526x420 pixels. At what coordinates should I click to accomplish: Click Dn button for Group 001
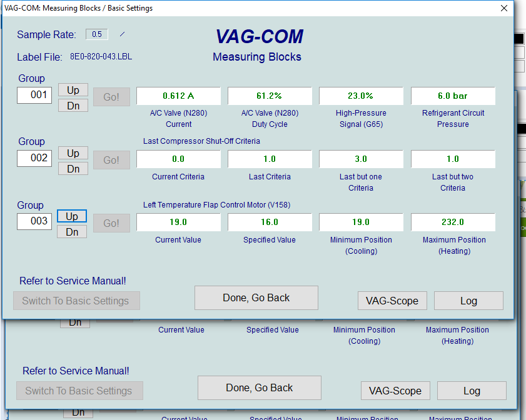click(73, 106)
